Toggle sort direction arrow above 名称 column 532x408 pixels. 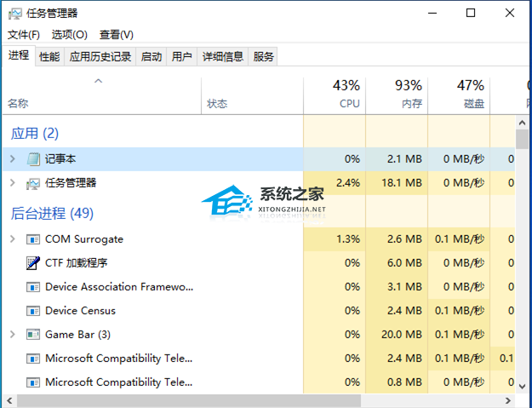tap(99, 81)
